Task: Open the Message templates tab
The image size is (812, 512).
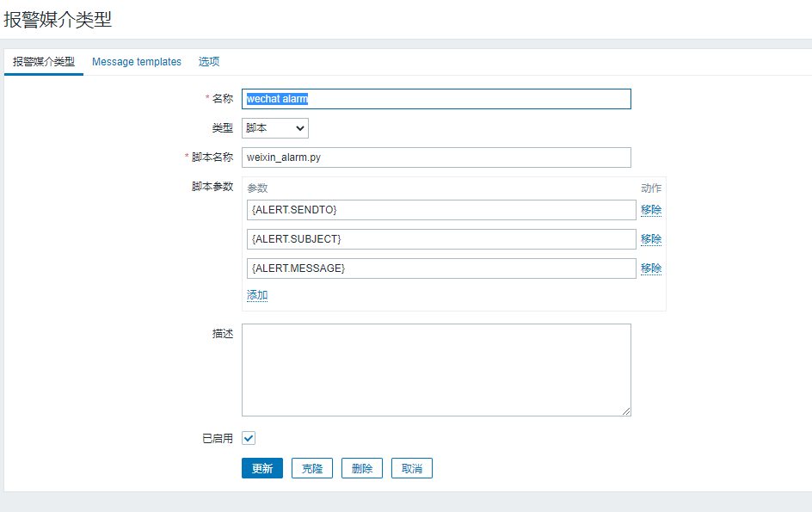Action: [137, 62]
